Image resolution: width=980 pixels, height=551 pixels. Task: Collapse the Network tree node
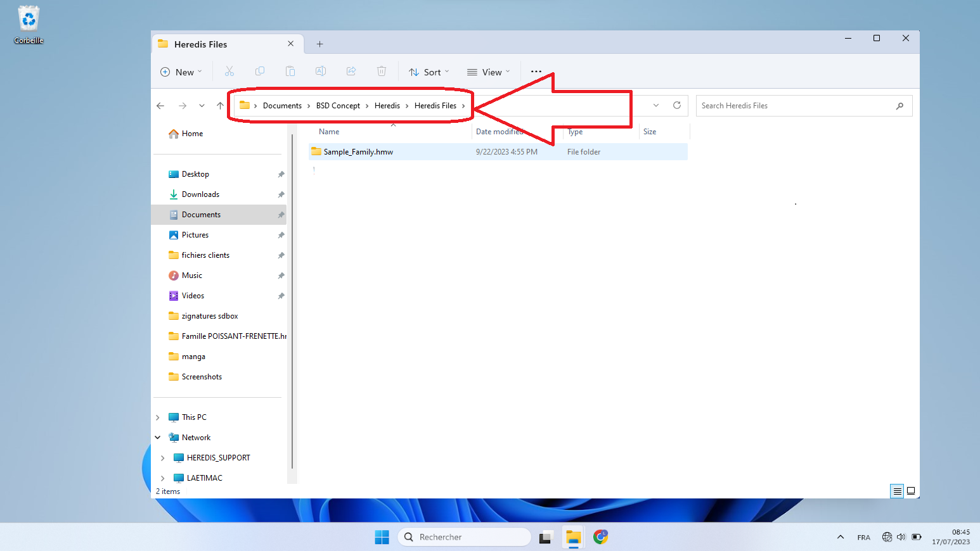tap(158, 438)
